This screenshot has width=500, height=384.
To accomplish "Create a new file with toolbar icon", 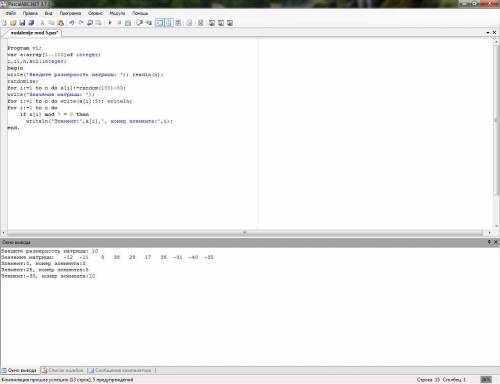I will click(x=4, y=23).
